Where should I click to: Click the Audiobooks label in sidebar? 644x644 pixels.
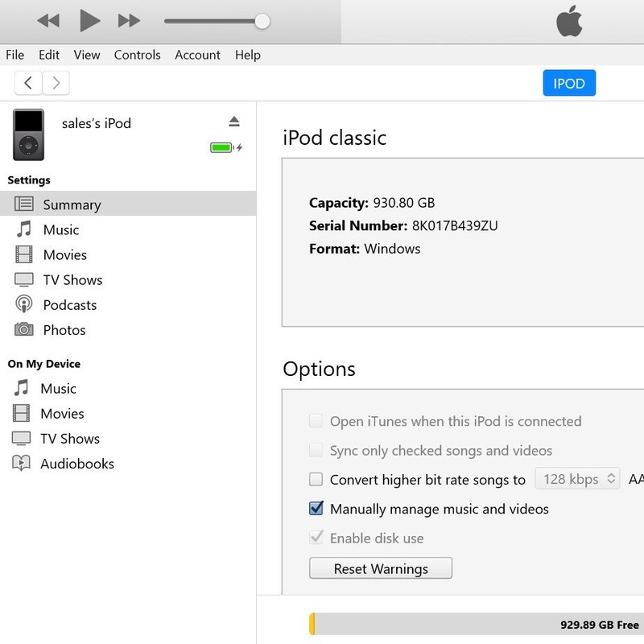pyautogui.click(x=77, y=464)
